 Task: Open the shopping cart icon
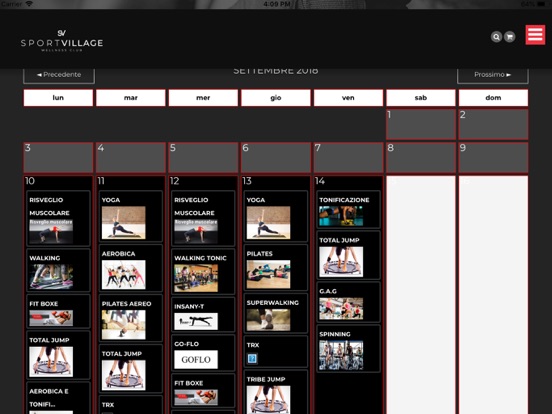point(509,37)
